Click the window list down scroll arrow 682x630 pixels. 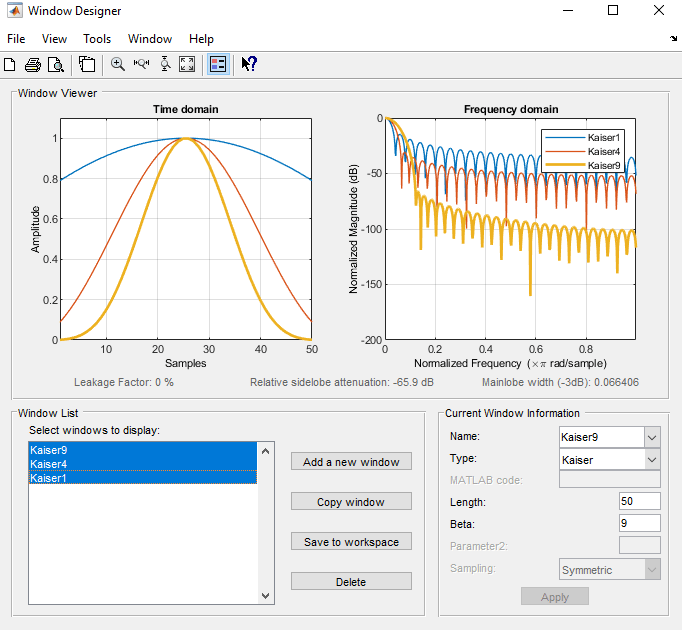(x=265, y=596)
